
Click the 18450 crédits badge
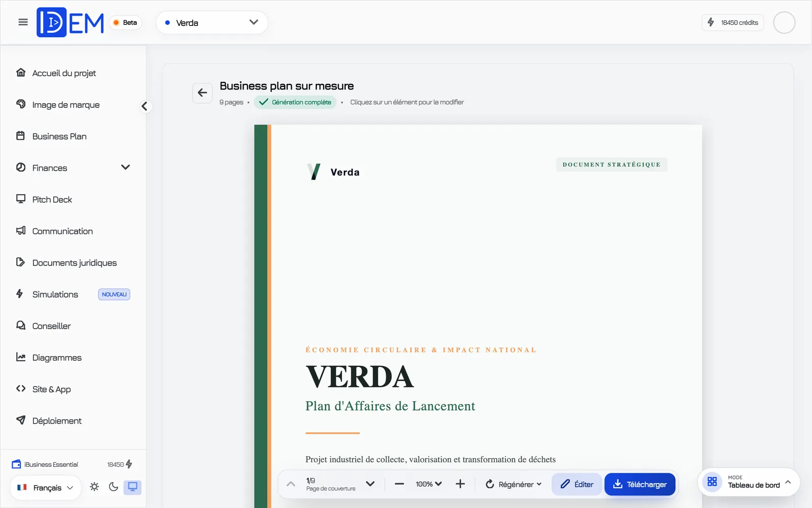(x=732, y=22)
